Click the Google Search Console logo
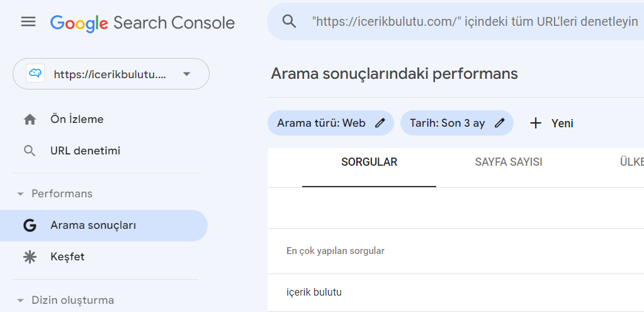644x312 pixels. tap(142, 23)
